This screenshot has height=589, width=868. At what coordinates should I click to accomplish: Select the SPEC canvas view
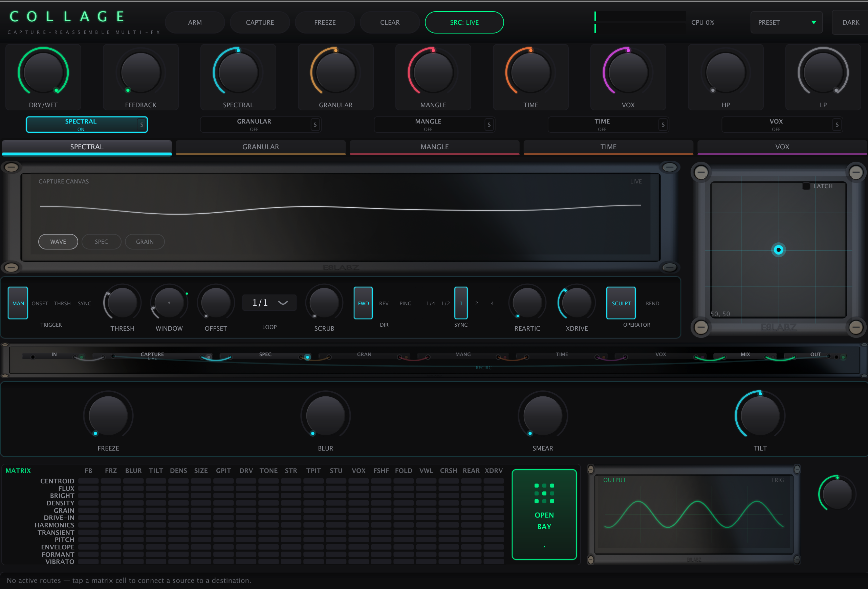coord(101,242)
